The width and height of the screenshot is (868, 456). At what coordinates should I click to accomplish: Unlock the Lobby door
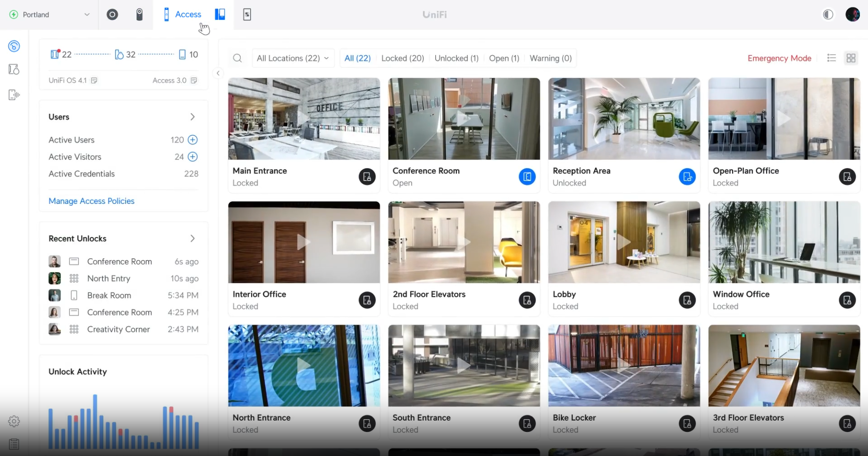click(x=687, y=300)
